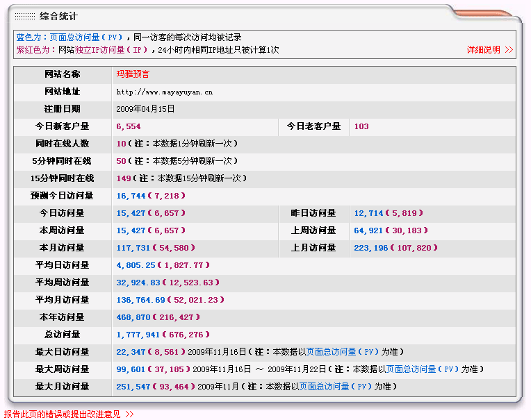
Task: Click the http://www.mayayuyan.cn address
Action: click(x=165, y=92)
